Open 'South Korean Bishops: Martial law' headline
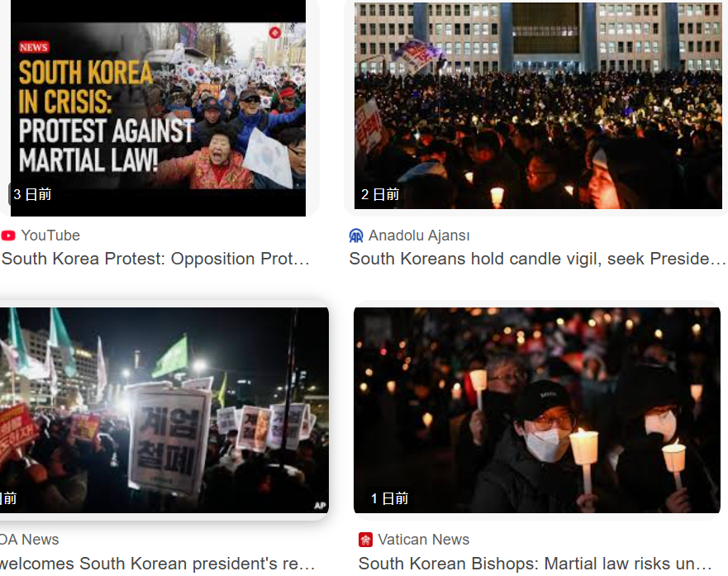This screenshot has width=728, height=576. coord(535,564)
